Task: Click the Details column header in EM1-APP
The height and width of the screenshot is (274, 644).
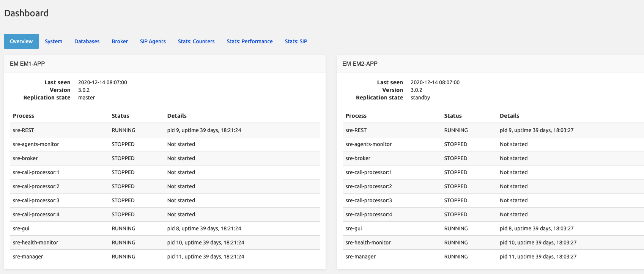Action: [177, 116]
